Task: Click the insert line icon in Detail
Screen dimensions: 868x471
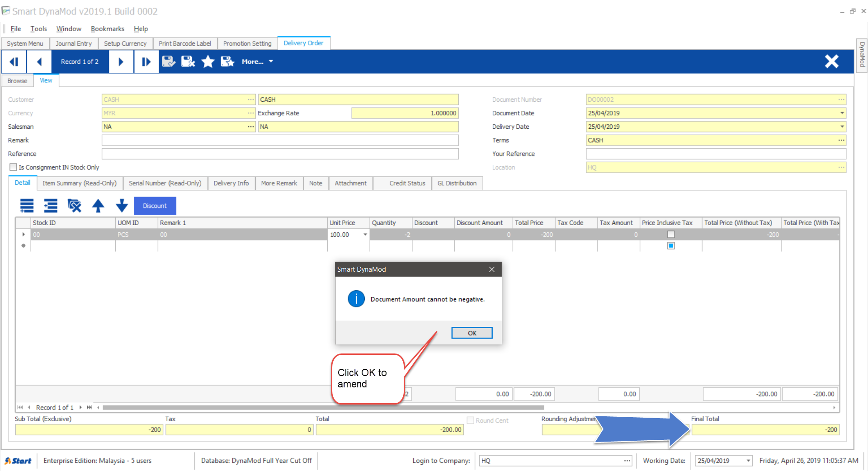Action: coord(51,206)
